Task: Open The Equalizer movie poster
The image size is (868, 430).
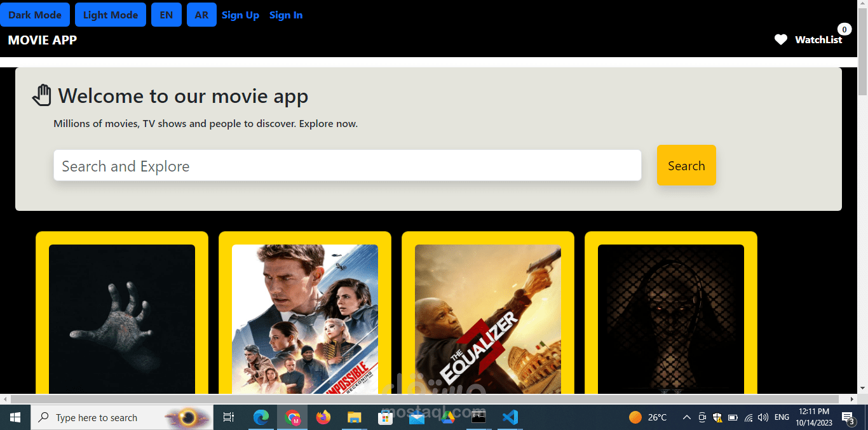Action: (488, 319)
